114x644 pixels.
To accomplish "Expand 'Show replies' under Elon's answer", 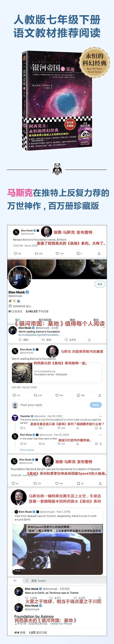I will point(27,450).
